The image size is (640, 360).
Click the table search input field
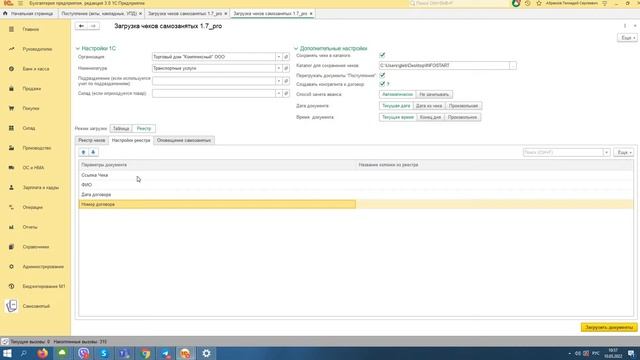click(x=563, y=152)
